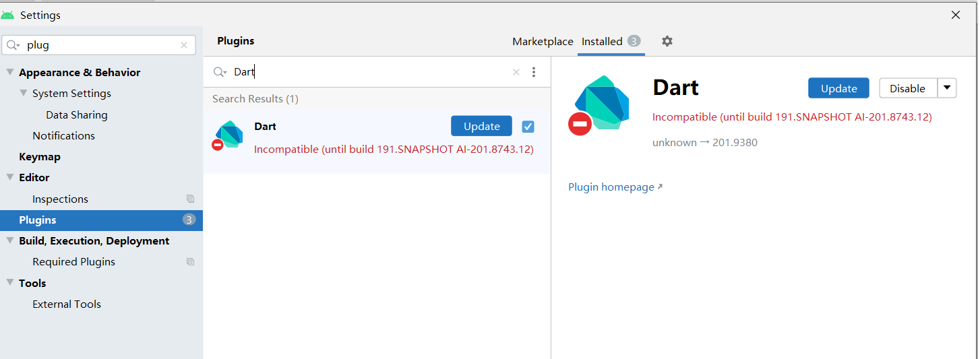
Task: Click version text 'unknown → 201.9380'
Action: point(705,142)
